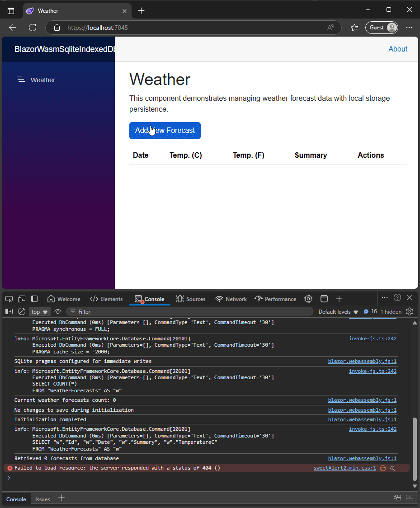Open the Issues drawer tab
420x508 pixels.
(42, 499)
